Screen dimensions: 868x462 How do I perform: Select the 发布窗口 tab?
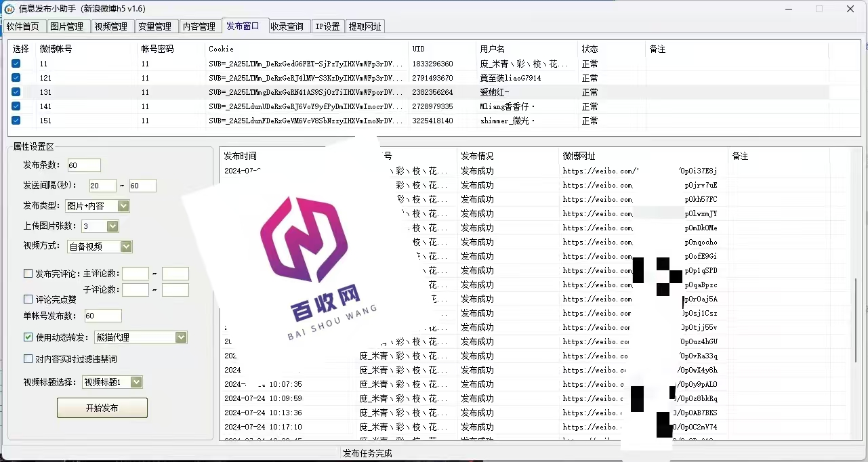(x=243, y=26)
